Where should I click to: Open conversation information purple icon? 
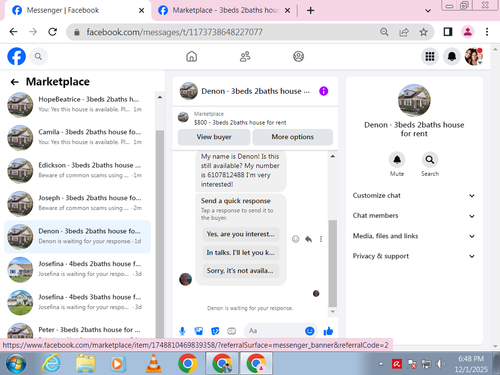(323, 91)
